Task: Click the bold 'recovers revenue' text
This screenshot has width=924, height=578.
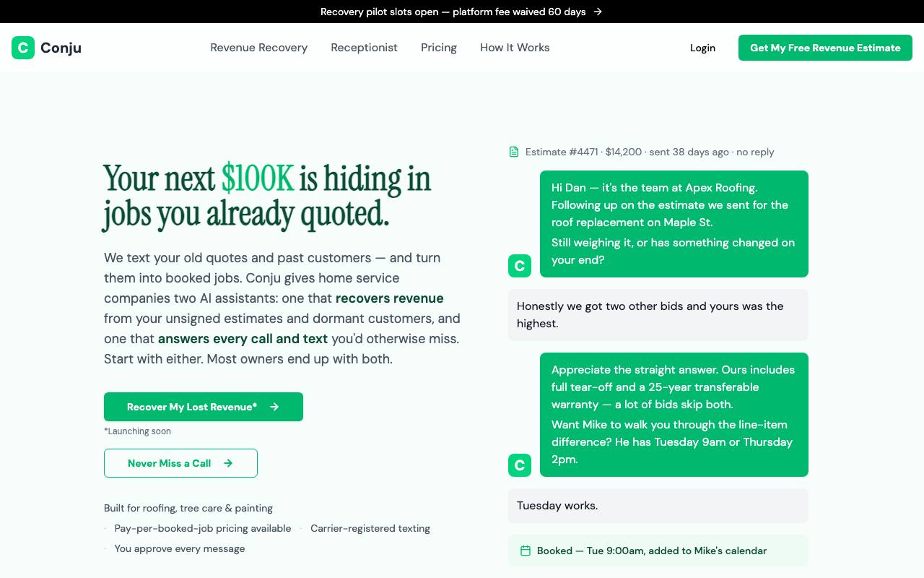Action: click(x=390, y=298)
